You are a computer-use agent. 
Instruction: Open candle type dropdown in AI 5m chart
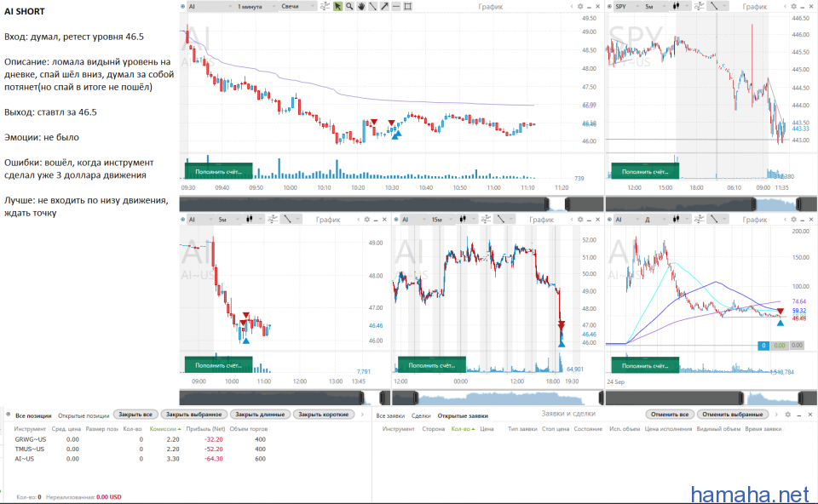click(253, 220)
